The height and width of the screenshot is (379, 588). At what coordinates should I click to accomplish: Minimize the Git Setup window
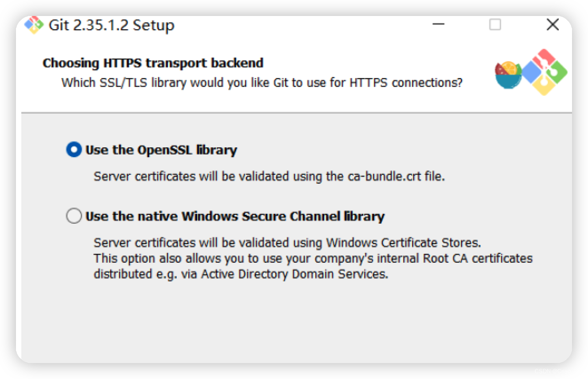coord(438,24)
